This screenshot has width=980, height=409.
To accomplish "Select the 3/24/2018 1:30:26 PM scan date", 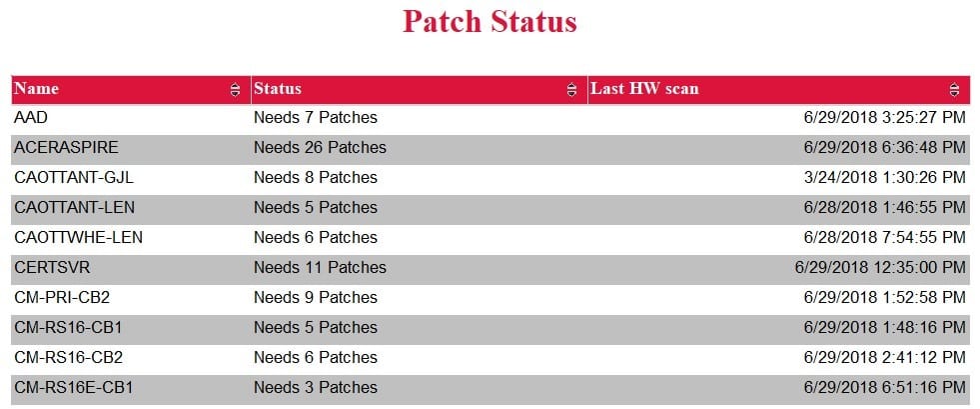I will (885, 178).
